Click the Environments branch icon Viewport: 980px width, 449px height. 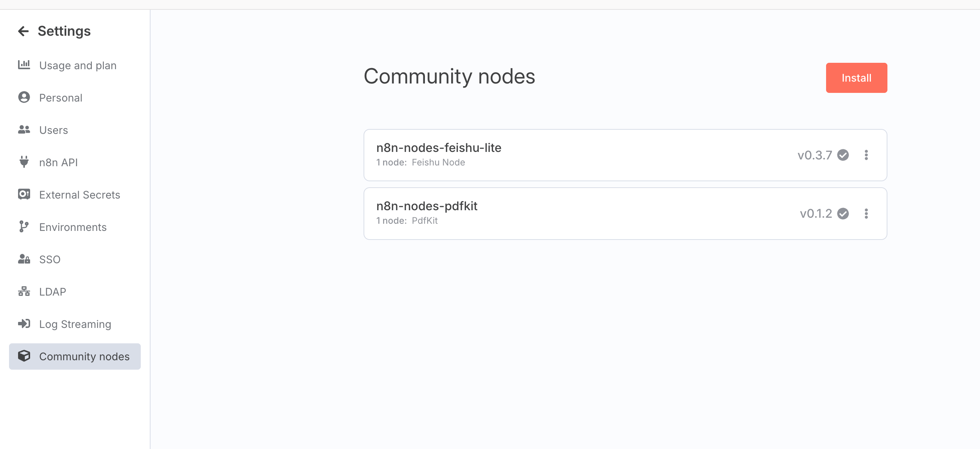pos(24,227)
